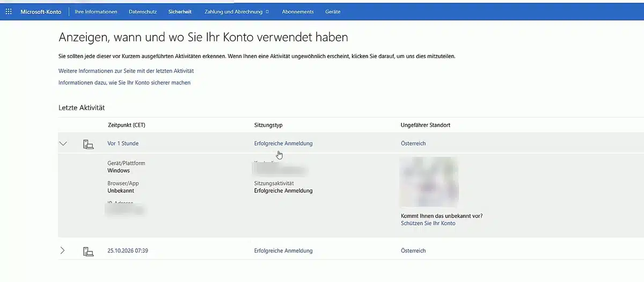This screenshot has width=644, height=282.
Task: Click the Schützen Sie Ihr Konto link
Action: [428, 223]
